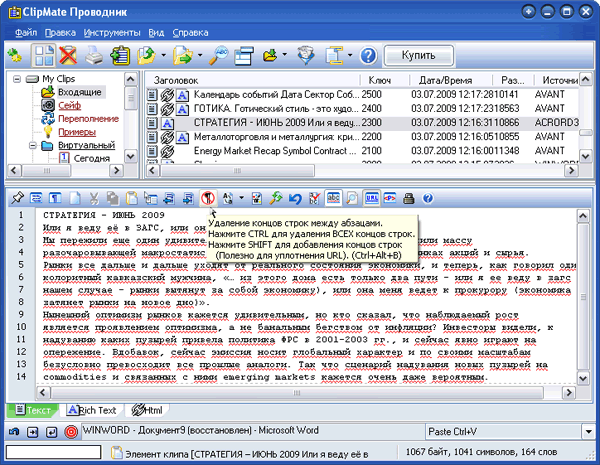
Task: Click the spell check abc-checkmark icon
Action: pyautogui.click(x=314, y=198)
